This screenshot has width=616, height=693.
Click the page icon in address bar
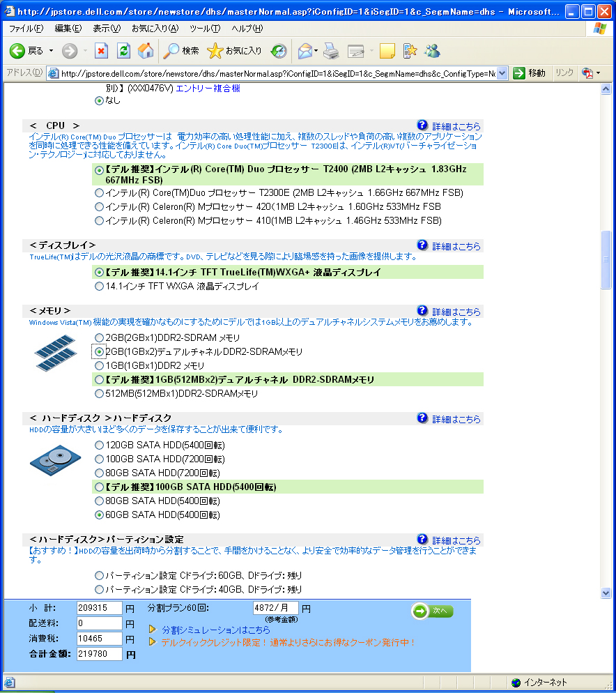pyautogui.click(x=53, y=73)
